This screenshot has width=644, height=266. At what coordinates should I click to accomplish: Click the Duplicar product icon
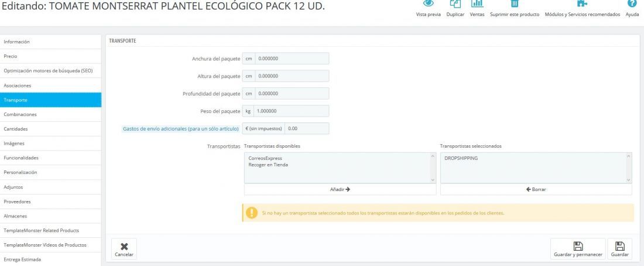(x=455, y=4)
